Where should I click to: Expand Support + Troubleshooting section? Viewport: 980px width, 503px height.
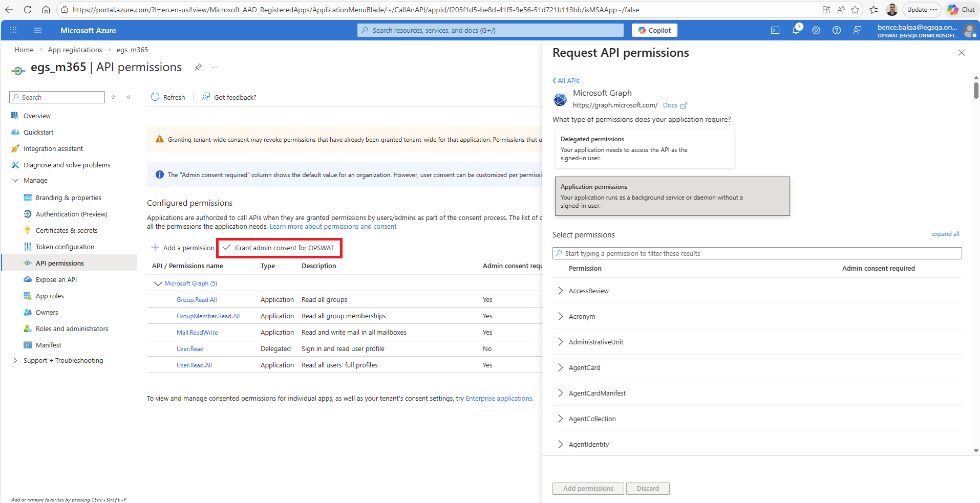coord(15,360)
